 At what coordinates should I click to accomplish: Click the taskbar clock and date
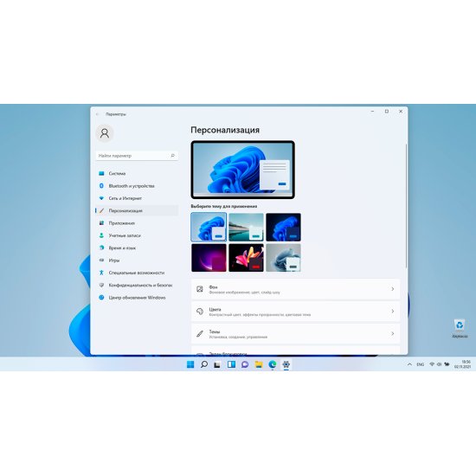(x=462, y=364)
